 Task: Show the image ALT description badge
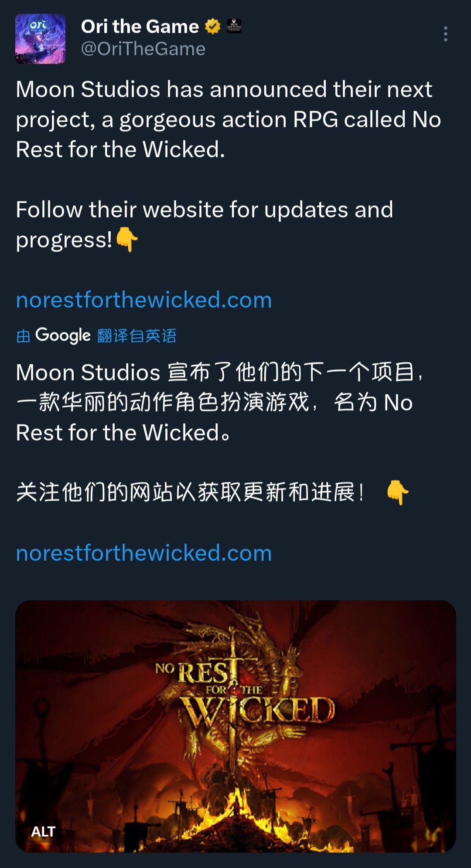pyautogui.click(x=43, y=831)
